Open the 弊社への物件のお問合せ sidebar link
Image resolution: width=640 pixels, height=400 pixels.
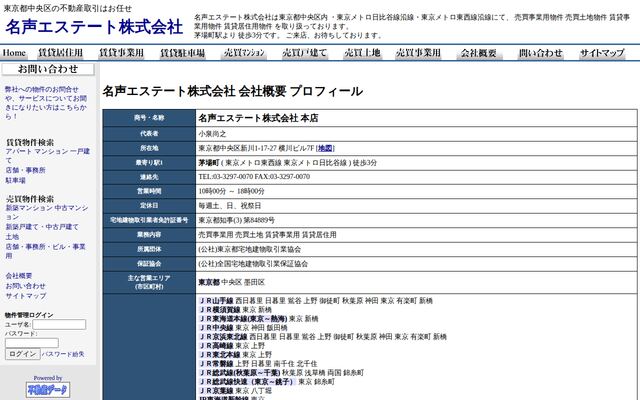[x=46, y=102]
